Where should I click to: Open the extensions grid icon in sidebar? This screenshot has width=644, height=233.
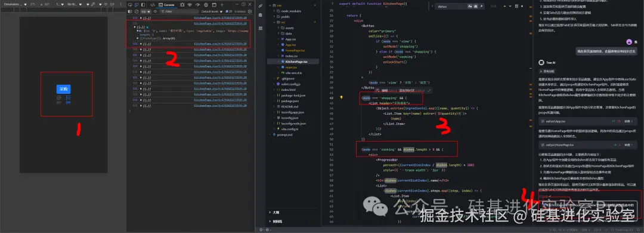coord(261,29)
